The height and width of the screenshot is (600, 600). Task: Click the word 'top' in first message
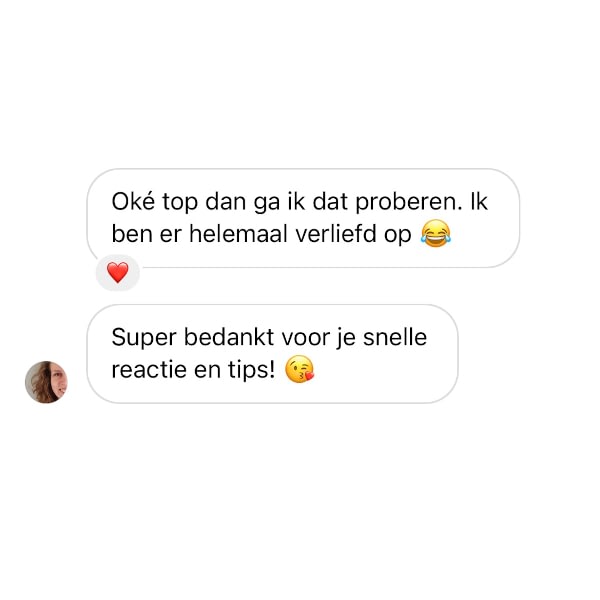click(x=180, y=203)
